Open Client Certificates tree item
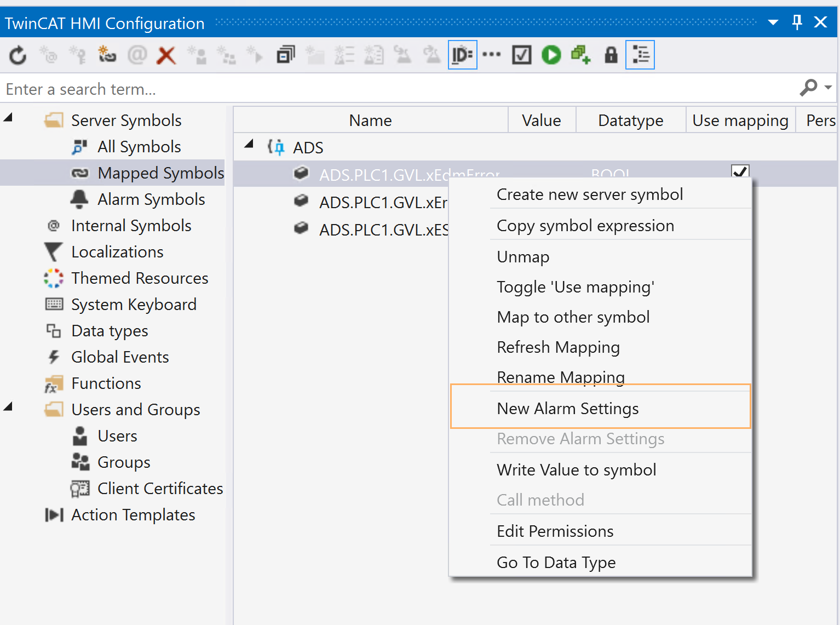This screenshot has height=625, width=840. tap(160, 489)
